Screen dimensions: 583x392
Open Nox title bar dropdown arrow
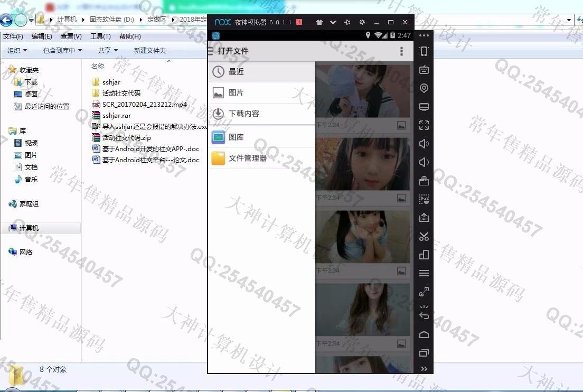tap(333, 22)
